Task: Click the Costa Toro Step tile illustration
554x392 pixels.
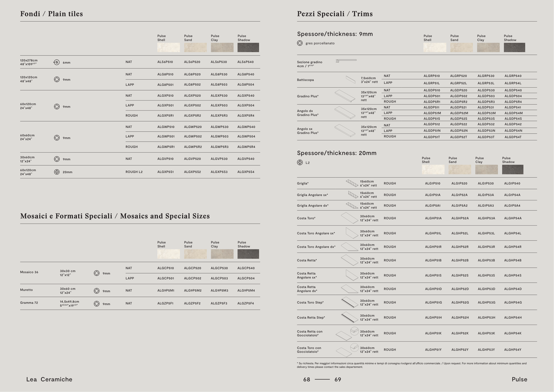Action: coord(349,302)
